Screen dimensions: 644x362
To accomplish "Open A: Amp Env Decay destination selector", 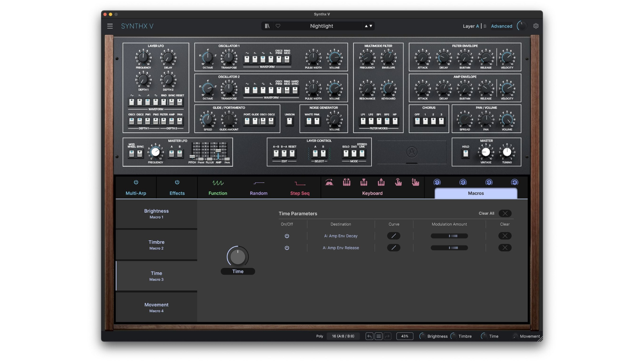I will pyautogui.click(x=341, y=236).
